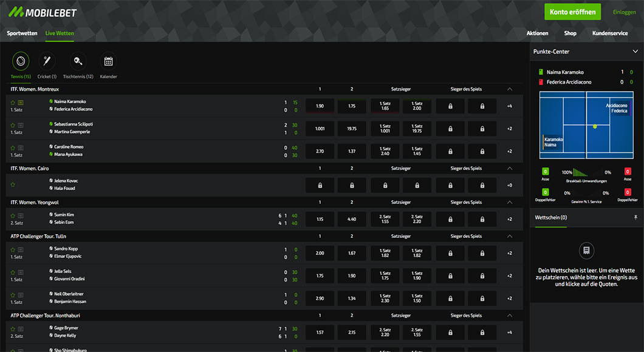
Task: Pin the Wettschein panel
Action: (x=635, y=217)
